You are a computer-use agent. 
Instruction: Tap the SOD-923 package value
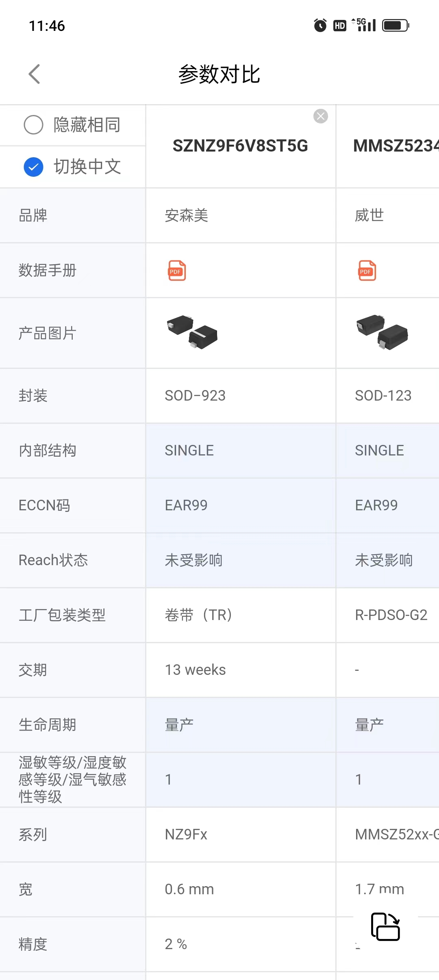[195, 396]
